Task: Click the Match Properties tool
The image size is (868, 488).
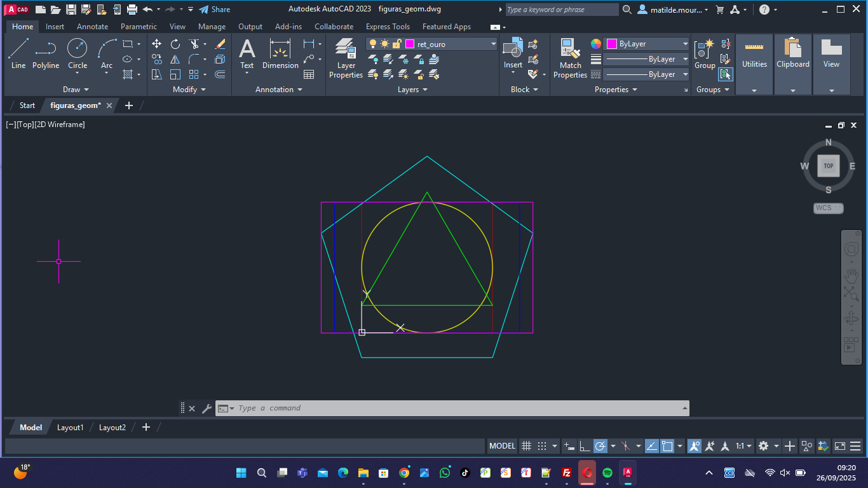Action: pyautogui.click(x=570, y=58)
